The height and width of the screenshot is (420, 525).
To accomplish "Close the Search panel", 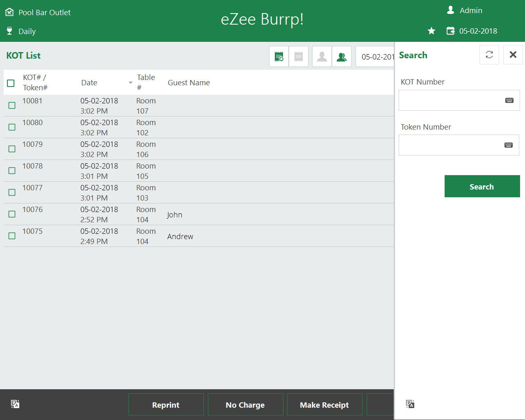I will click(513, 55).
